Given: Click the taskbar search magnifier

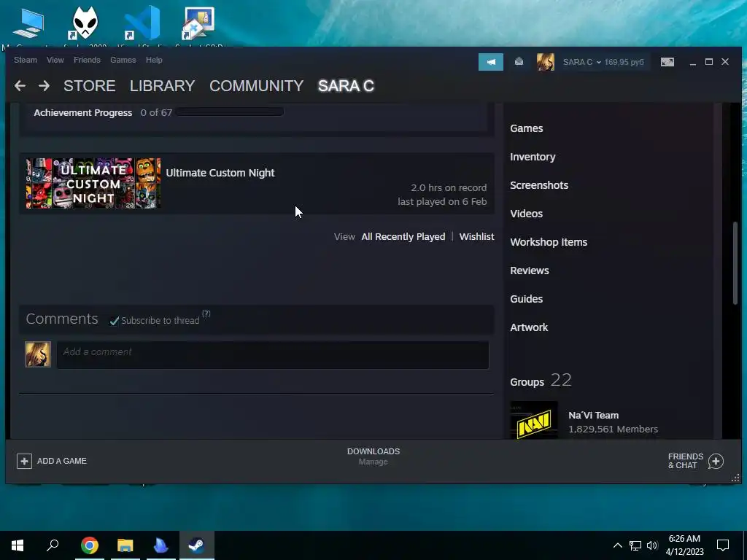Looking at the screenshot, I should (x=53, y=545).
